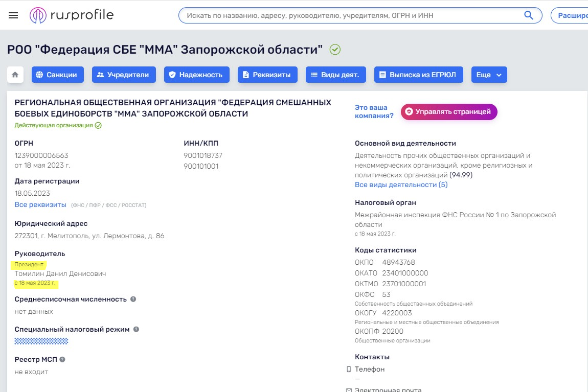Image resolution: width=588 pixels, height=392 pixels.
Task: Switch to the Учредители tab
Action: tap(124, 74)
